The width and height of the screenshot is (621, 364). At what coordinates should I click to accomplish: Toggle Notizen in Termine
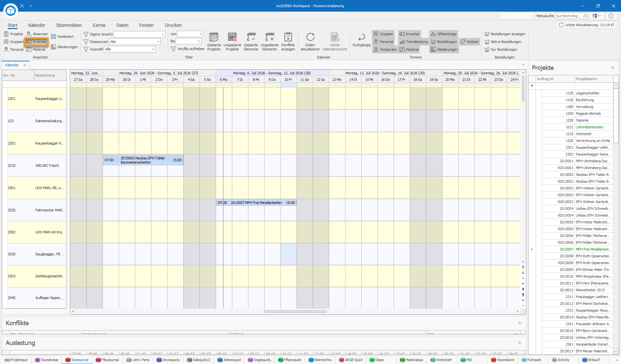click(469, 42)
